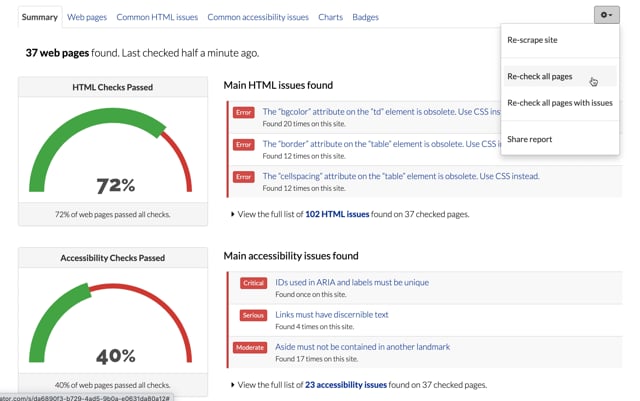Screen dimensions: 640x401
Task: Open the Common HTML issues tab
Action: pos(157,17)
